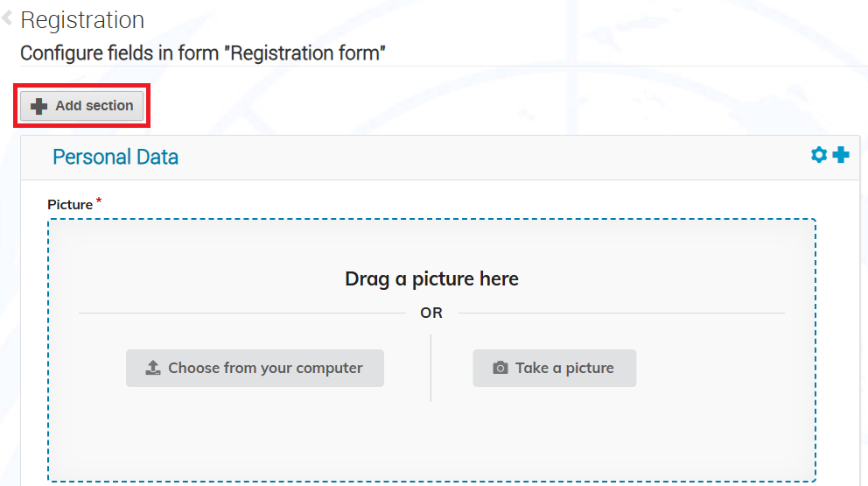The width and height of the screenshot is (868, 486).
Task: Click Choose from your computer button
Action: (255, 368)
